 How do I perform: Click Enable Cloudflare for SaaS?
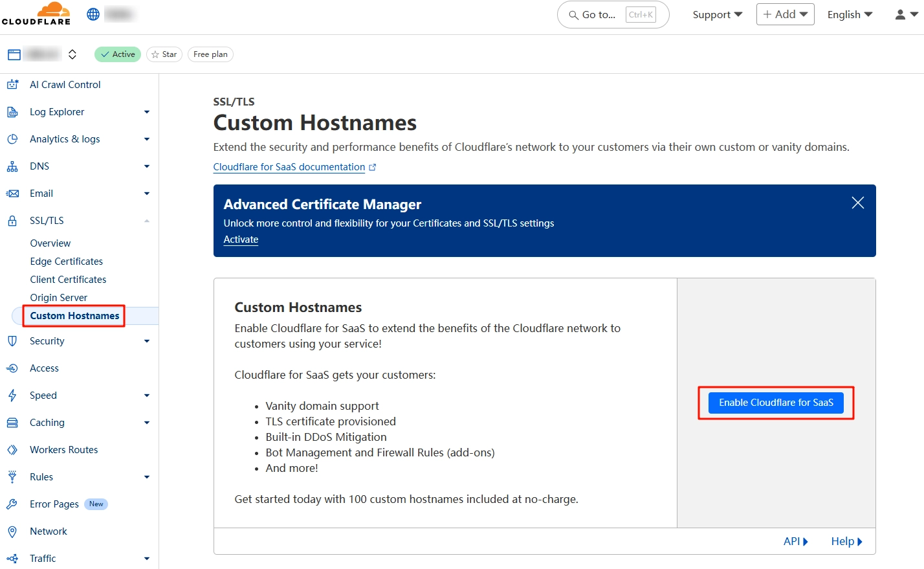pos(775,402)
